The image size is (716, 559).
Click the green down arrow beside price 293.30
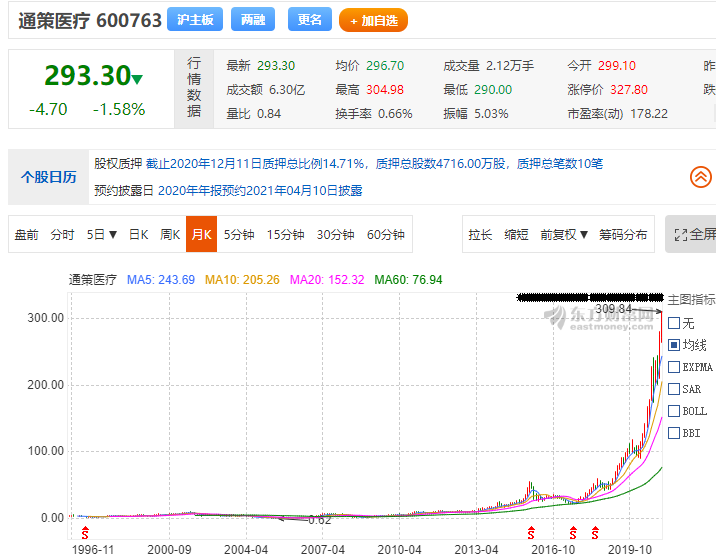(x=137, y=79)
